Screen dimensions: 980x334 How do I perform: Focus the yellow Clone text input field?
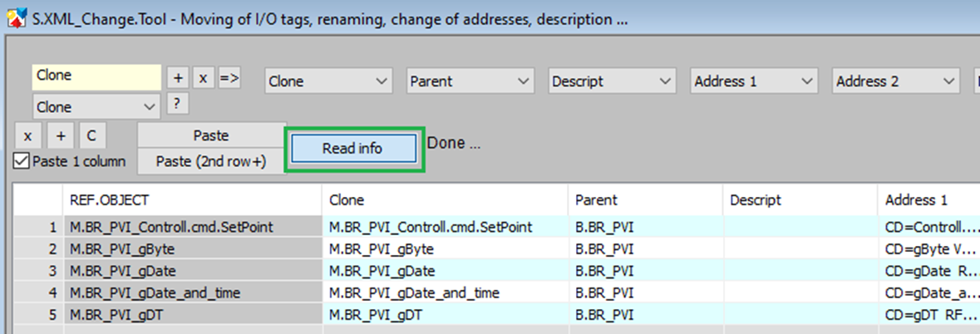[96, 76]
